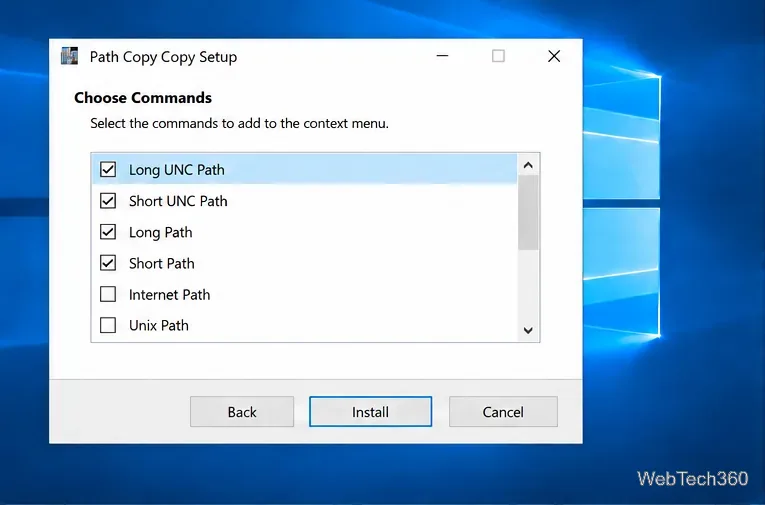The image size is (765, 505).
Task: Select the 'Internet Path' row text
Action: (169, 295)
